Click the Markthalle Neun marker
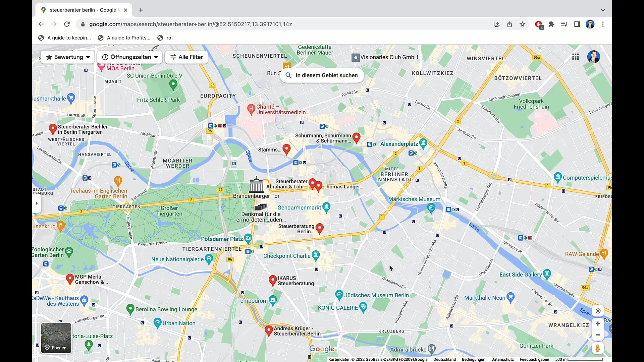 coord(511,297)
